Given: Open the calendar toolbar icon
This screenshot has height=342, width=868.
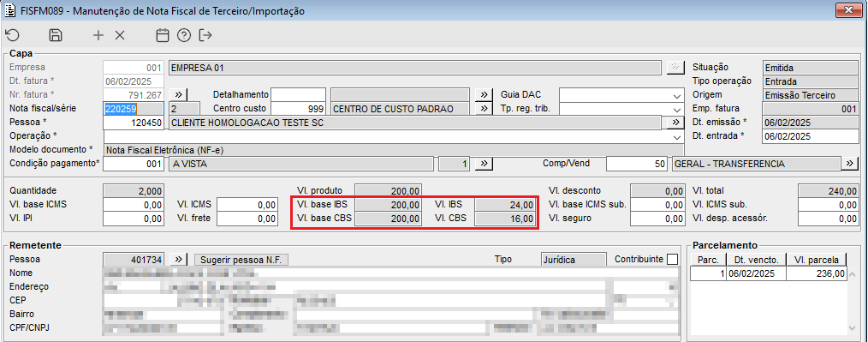Looking at the screenshot, I should (162, 35).
